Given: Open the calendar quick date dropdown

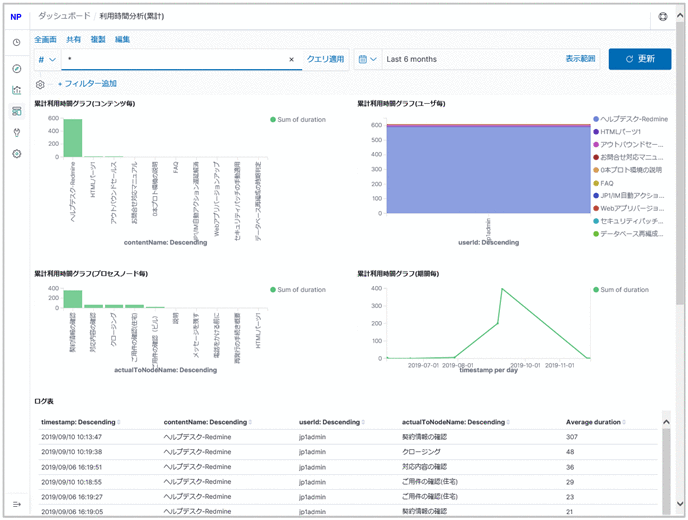Looking at the screenshot, I should tap(367, 60).
